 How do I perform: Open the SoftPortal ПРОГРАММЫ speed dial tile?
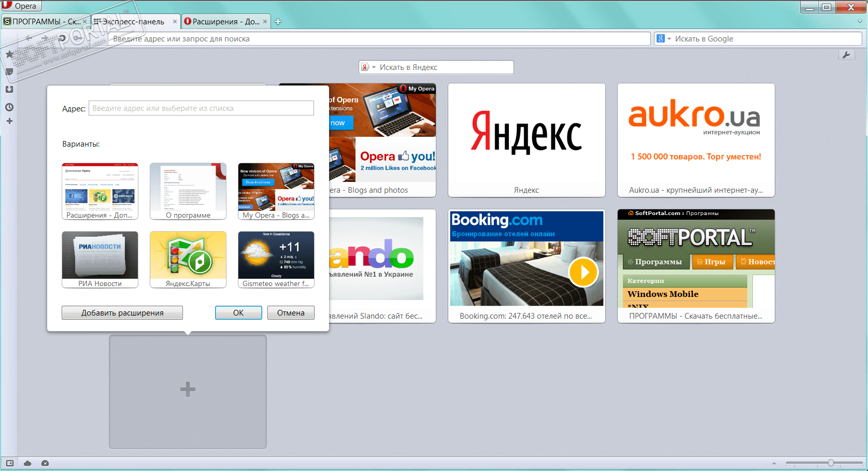[696, 266]
